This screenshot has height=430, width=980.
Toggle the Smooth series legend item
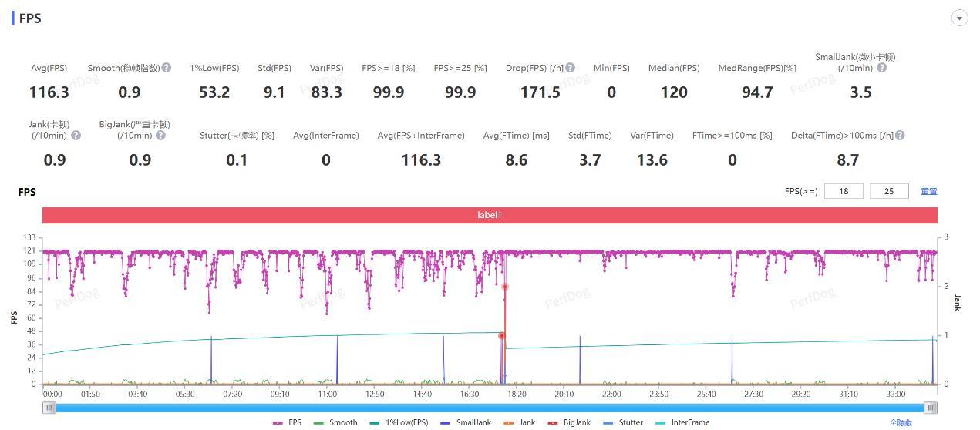pyautogui.click(x=335, y=422)
